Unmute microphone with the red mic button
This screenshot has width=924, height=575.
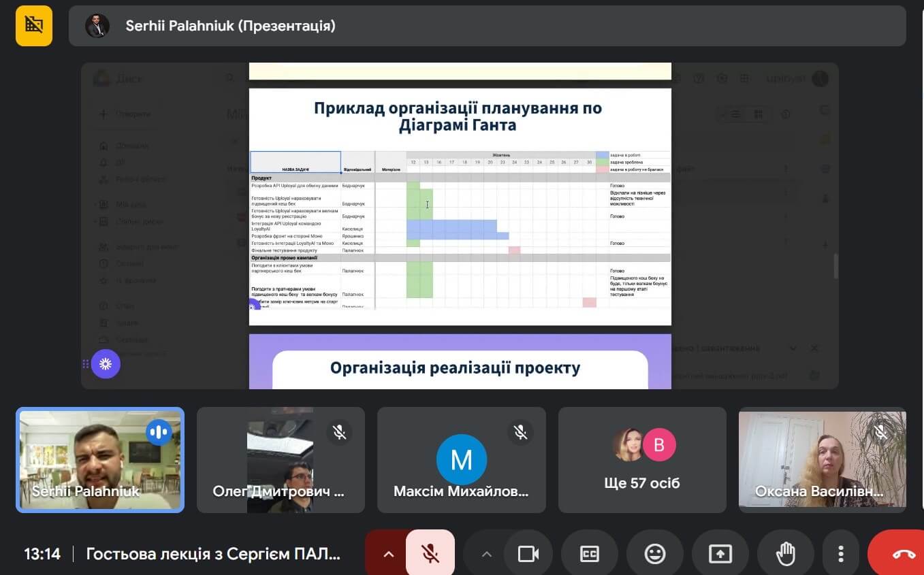coord(430,553)
